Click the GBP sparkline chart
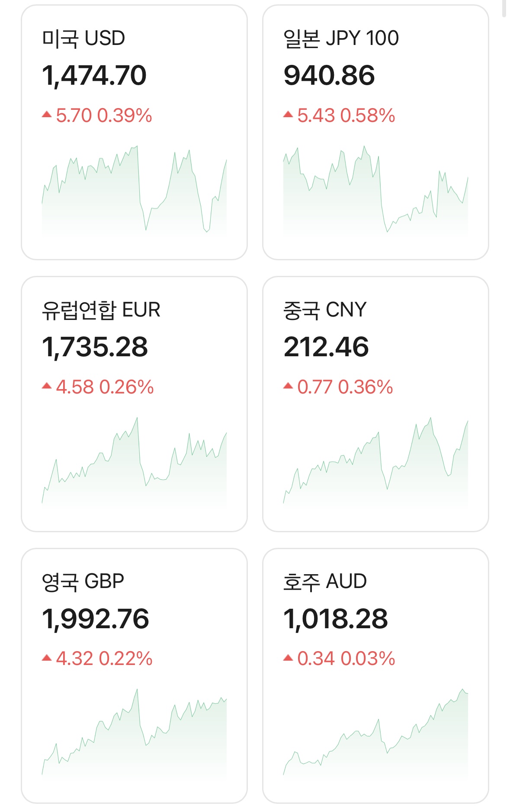 pyautogui.click(x=134, y=734)
